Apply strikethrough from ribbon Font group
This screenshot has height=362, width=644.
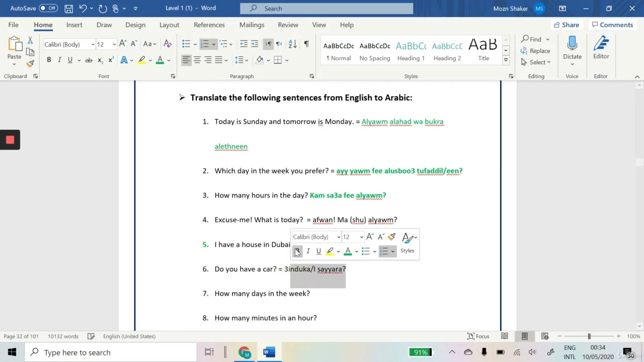(89, 60)
